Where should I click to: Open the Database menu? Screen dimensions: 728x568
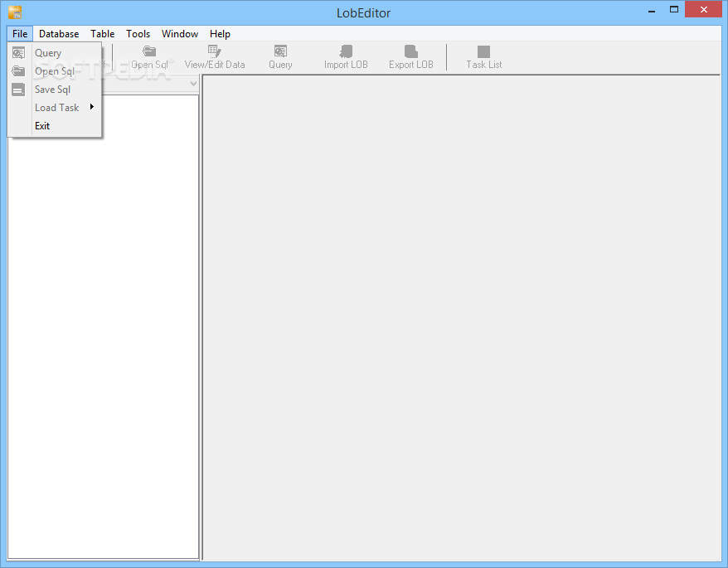tap(59, 34)
